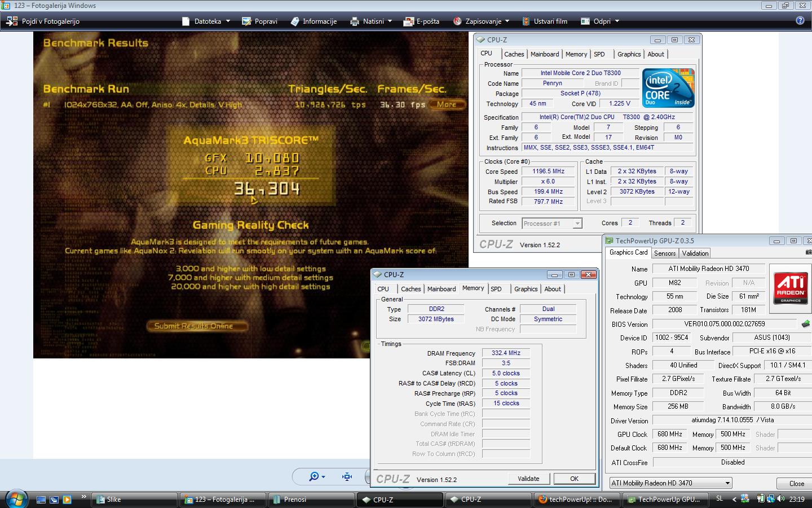The image size is (812, 508).
Task: Open the Sensors tab in GPU-Z
Action: coord(664,253)
